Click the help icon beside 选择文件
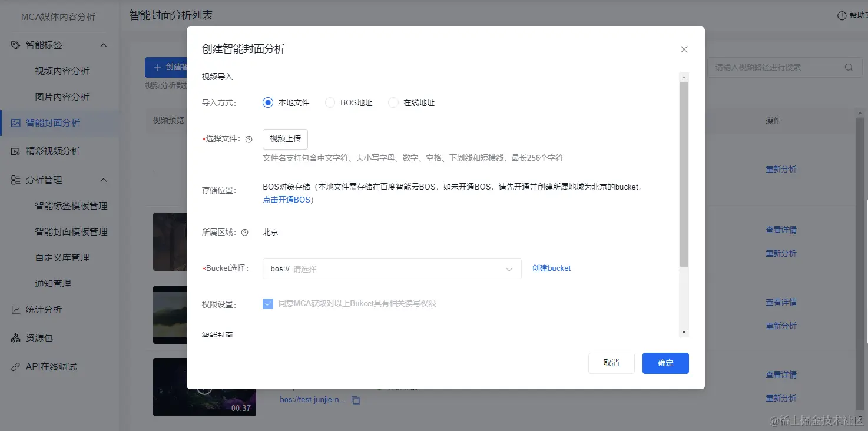The image size is (868, 431). tap(249, 140)
